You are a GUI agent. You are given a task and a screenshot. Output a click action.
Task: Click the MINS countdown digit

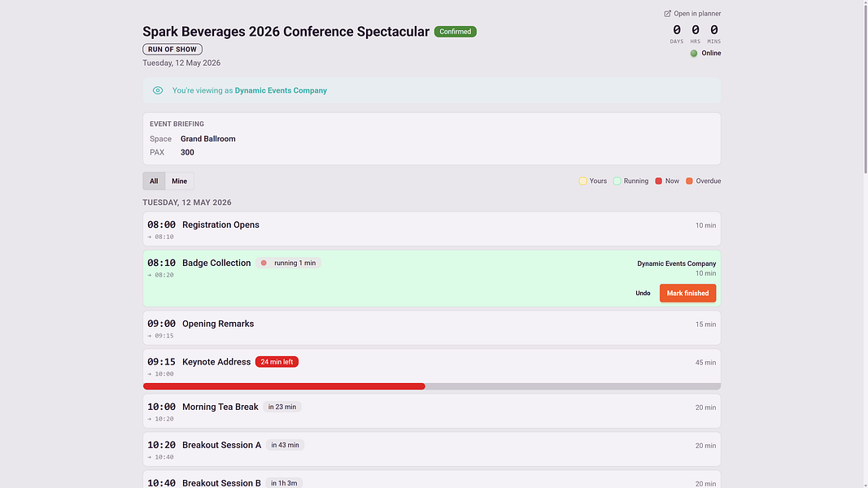coord(714,30)
